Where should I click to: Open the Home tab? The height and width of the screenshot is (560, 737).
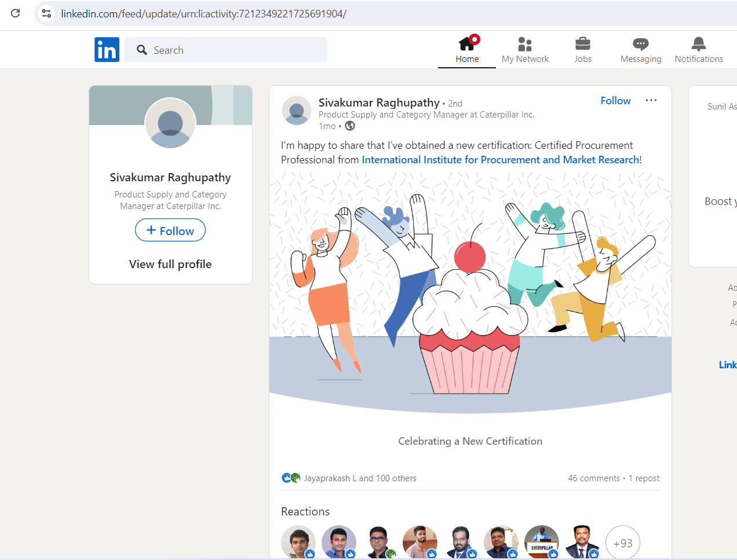point(467,49)
